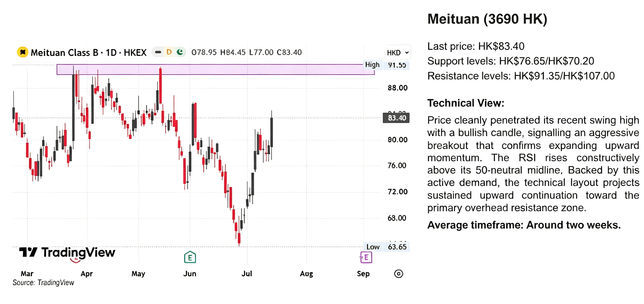The height and width of the screenshot is (304, 644).
Task: Expand the HKD currency dropdown
Action: tap(398, 53)
